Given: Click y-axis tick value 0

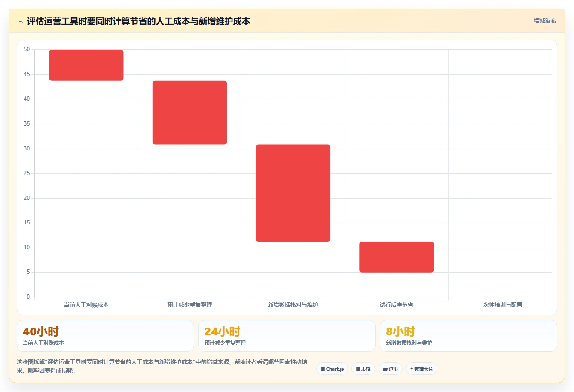Looking at the screenshot, I should click(28, 297).
